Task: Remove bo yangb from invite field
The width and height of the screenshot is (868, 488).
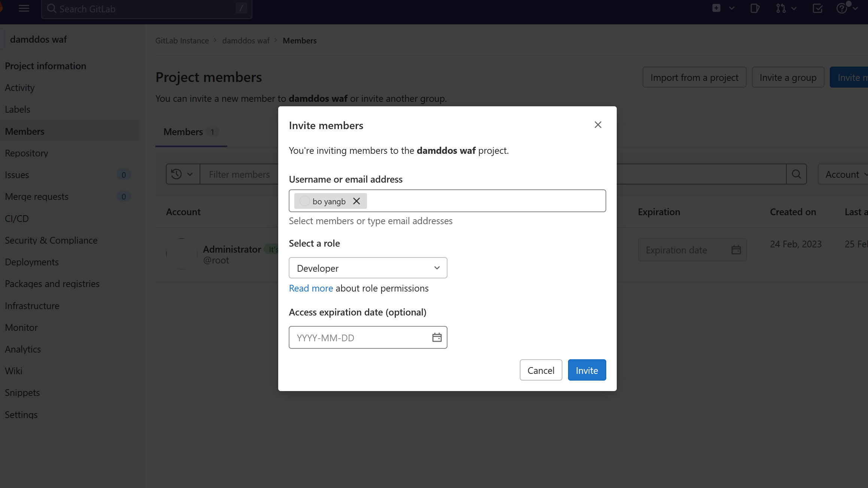Action: point(357,201)
